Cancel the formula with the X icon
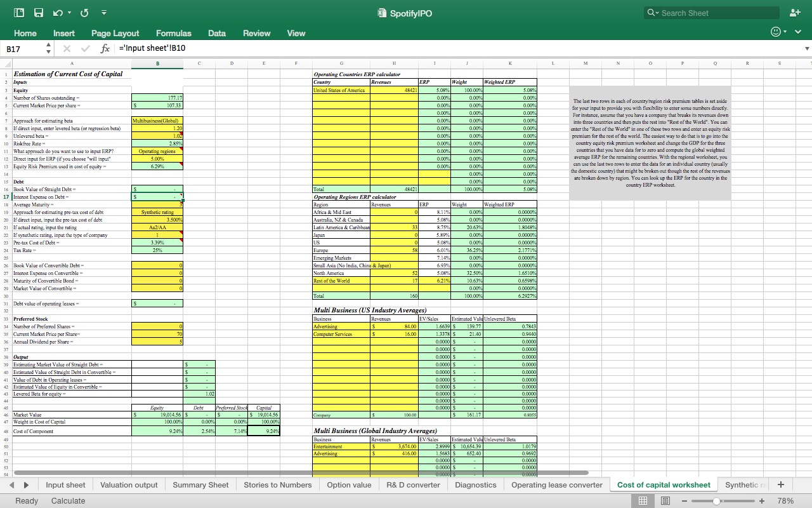The height and width of the screenshot is (508, 812). [x=66, y=48]
